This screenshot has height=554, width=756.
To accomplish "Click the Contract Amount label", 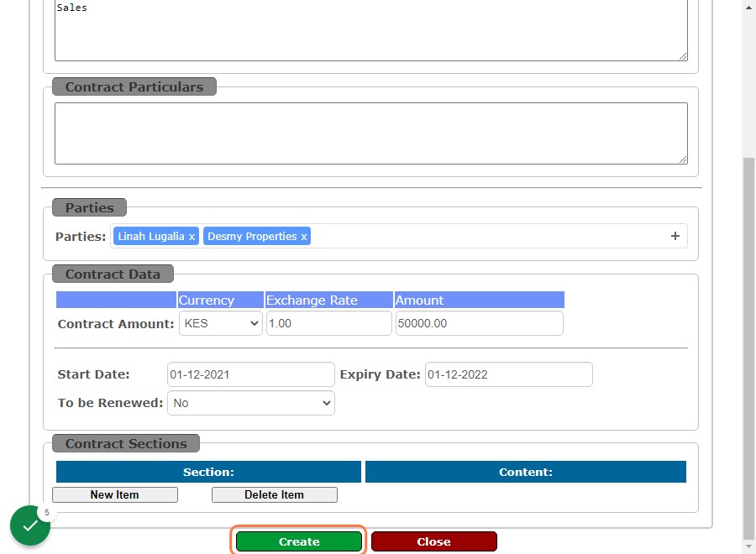I will tap(116, 324).
